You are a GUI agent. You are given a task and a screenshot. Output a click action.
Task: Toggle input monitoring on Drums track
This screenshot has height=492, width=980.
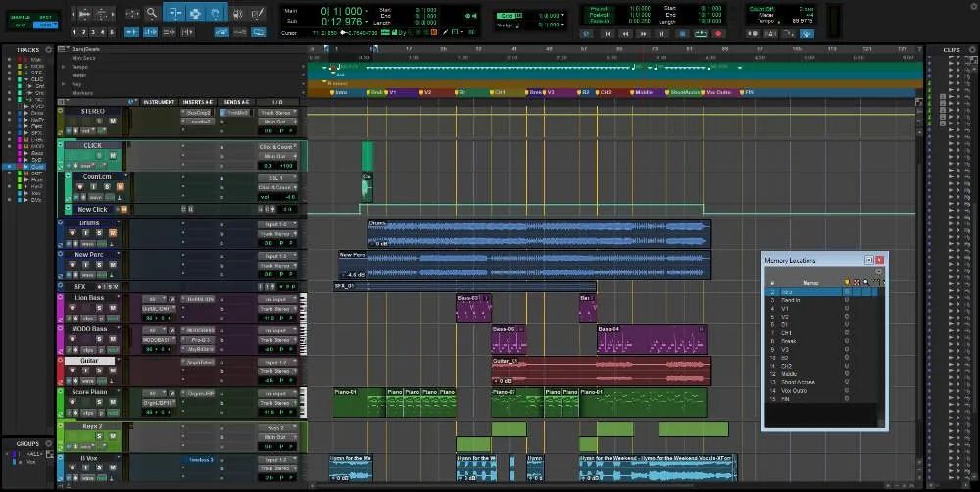(85, 233)
